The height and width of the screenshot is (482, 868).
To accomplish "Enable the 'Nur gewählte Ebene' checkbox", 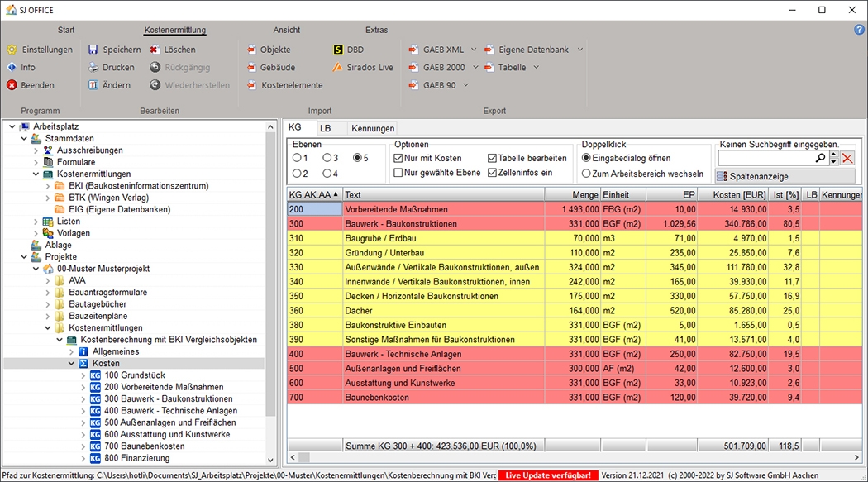I will pyautogui.click(x=399, y=174).
